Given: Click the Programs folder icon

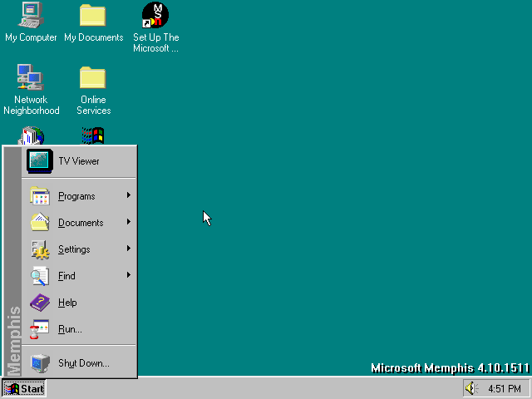Looking at the screenshot, I should pos(40,196).
